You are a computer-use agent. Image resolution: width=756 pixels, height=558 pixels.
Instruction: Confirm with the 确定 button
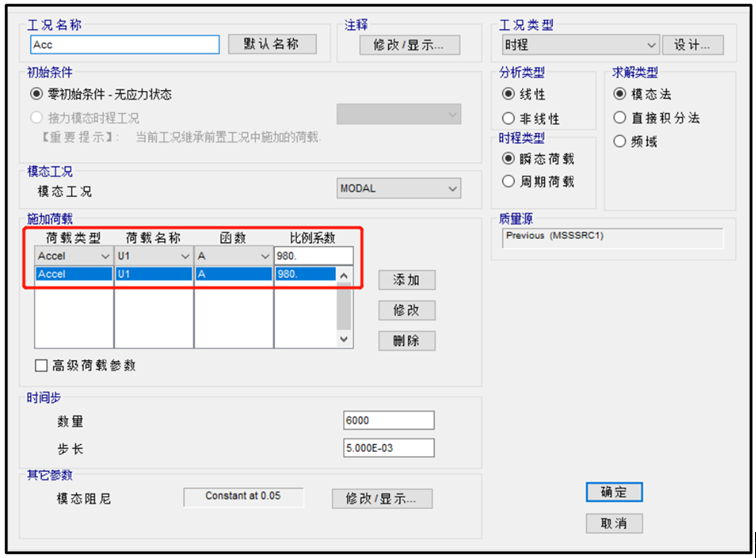tap(614, 492)
